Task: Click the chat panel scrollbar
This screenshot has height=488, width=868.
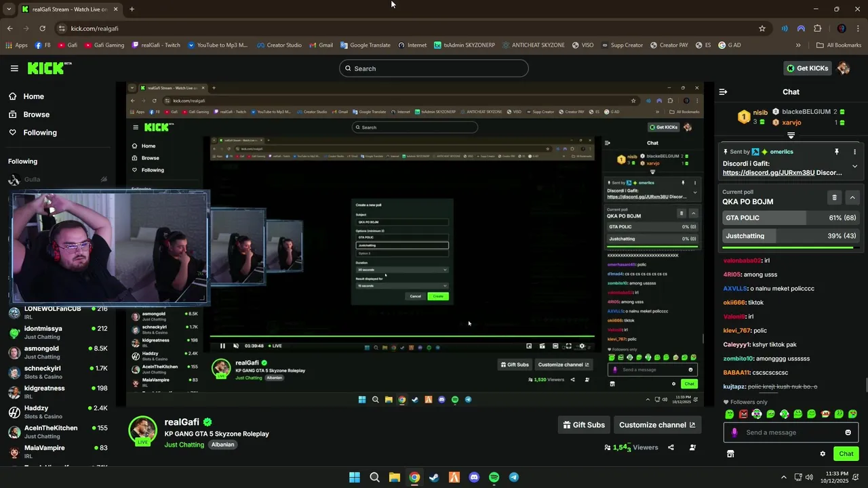Action: [x=865, y=385]
